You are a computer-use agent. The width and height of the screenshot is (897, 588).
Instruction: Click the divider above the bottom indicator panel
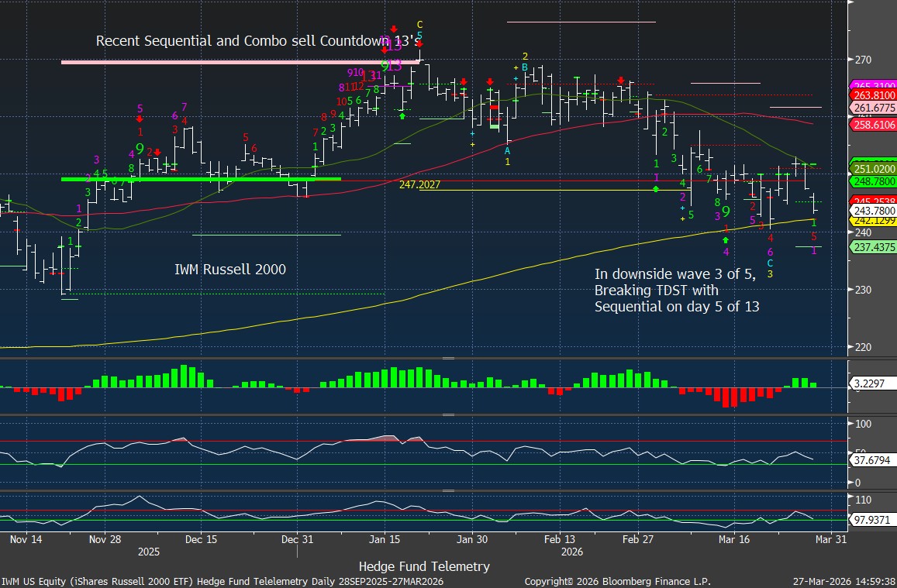(x=447, y=490)
